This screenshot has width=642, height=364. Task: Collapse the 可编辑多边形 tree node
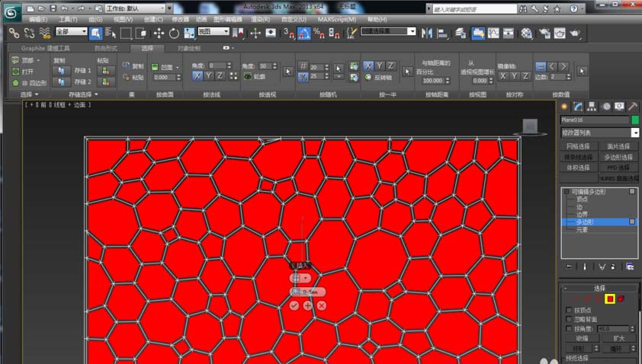(567, 191)
